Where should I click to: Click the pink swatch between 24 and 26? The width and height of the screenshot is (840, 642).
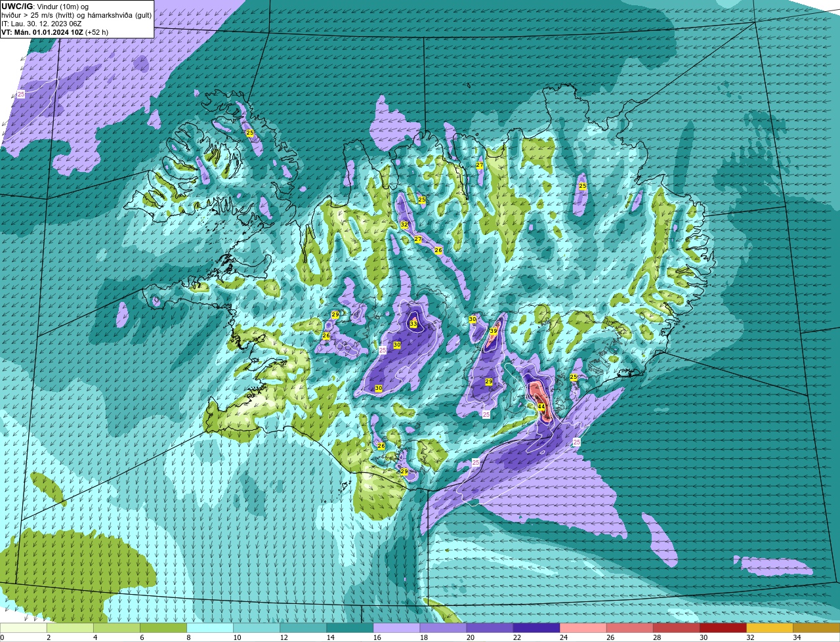(x=583, y=628)
